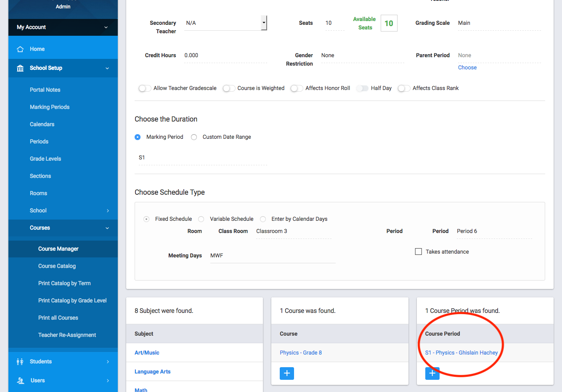Click the Users icon in sidebar
This screenshot has height=392, width=562.
point(20,381)
